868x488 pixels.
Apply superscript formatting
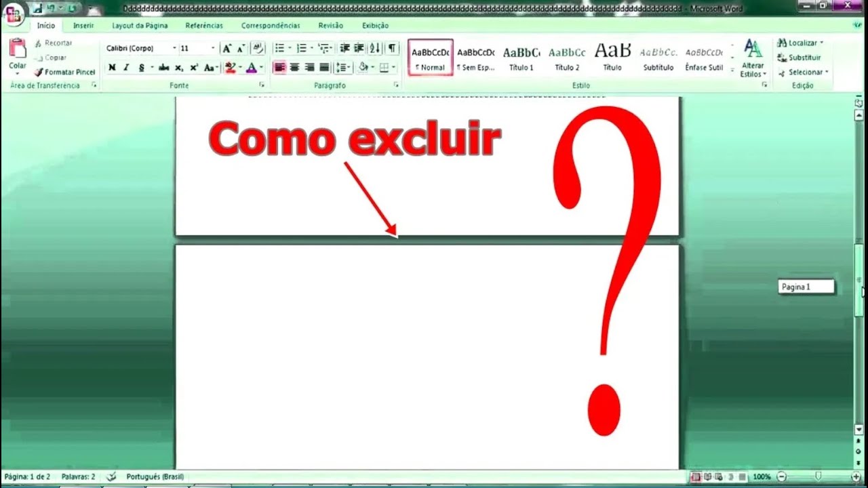[193, 68]
